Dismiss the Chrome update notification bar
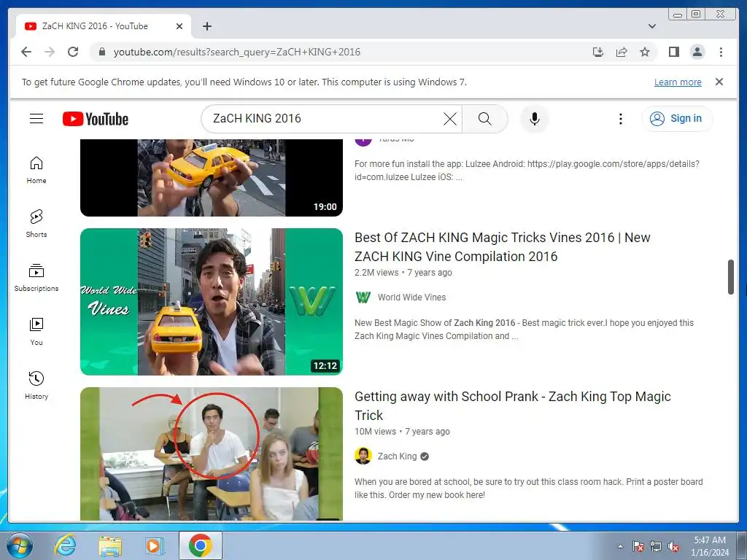The height and width of the screenshot is (560, 747). click(x=719, y=82)
